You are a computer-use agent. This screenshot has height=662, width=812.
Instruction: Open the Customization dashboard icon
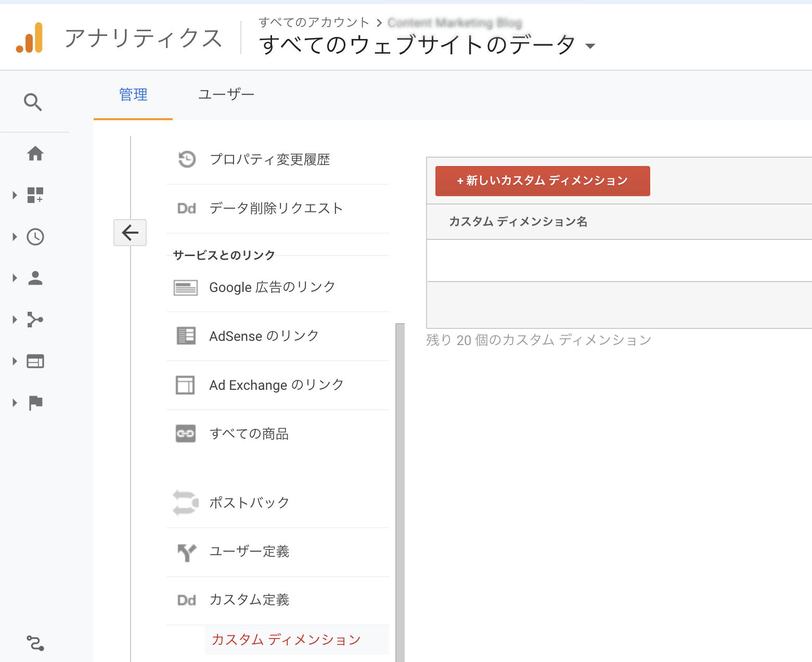(x=35, y=195)
